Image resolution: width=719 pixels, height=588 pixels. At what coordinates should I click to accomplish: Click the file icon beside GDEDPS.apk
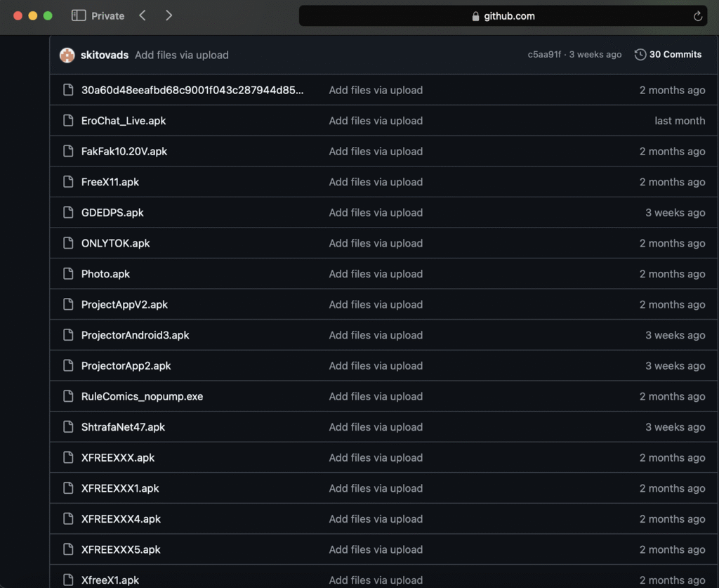pyautogui.click(x=68, y=212)
